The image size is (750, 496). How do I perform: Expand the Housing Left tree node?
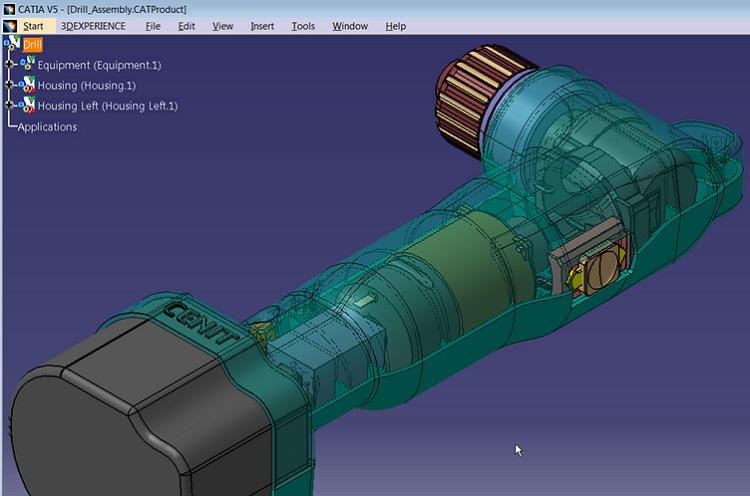(x=10, y=105)
